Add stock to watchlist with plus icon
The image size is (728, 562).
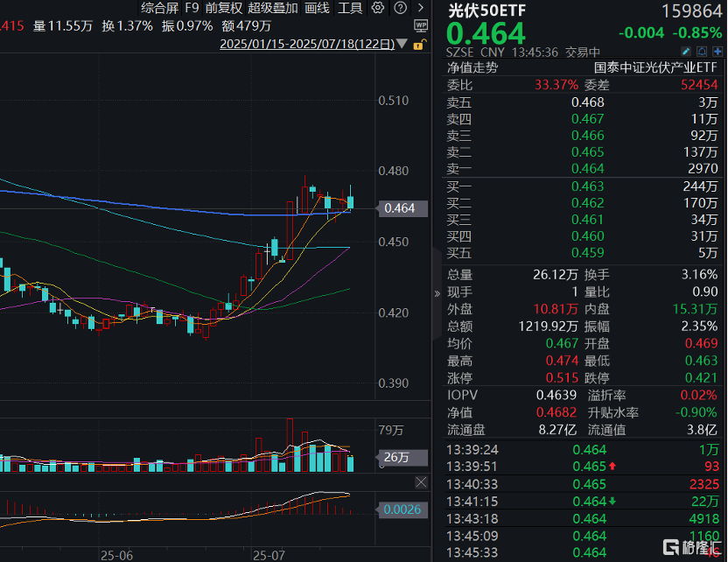(717, 52)
